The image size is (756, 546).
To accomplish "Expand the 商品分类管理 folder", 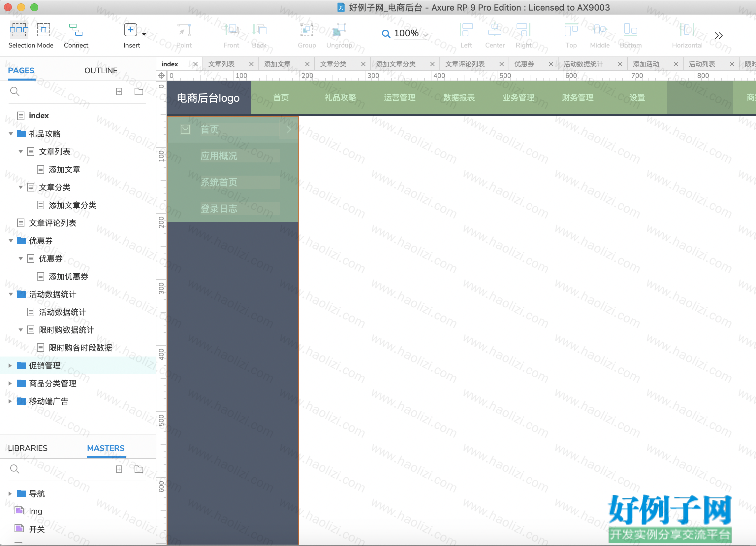I will pos(10,384).
